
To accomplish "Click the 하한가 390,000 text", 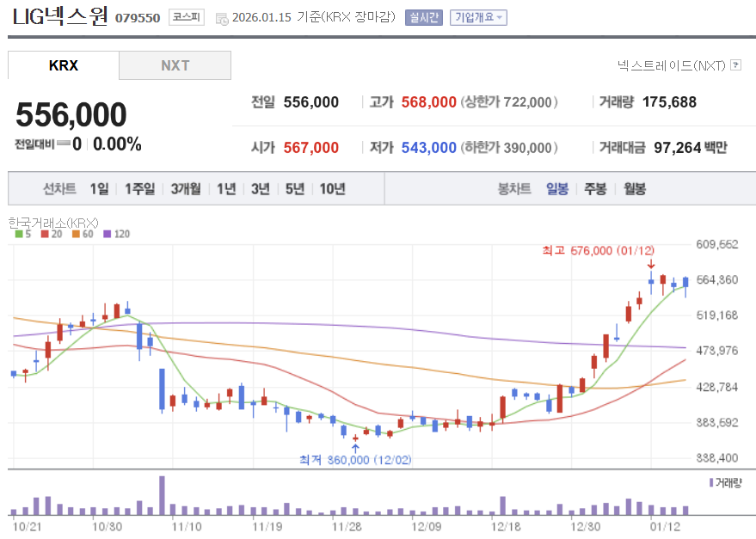I will pyautogui.click(x=508, y=147).
